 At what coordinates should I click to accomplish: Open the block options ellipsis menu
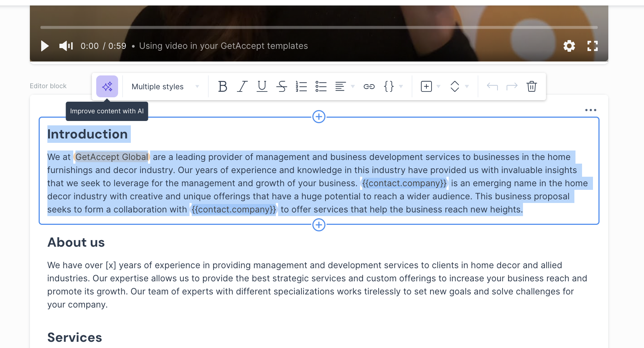click(590, 110)
